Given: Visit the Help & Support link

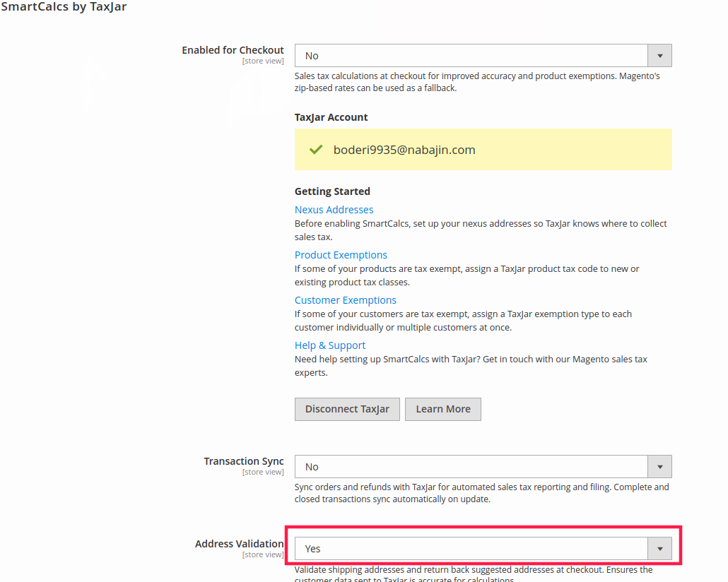Looking at the screenshot, I should 329,345.
